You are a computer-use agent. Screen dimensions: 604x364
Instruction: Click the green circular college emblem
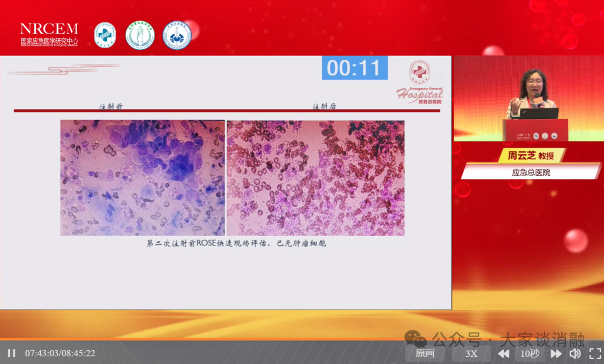[x=140, y=35]
